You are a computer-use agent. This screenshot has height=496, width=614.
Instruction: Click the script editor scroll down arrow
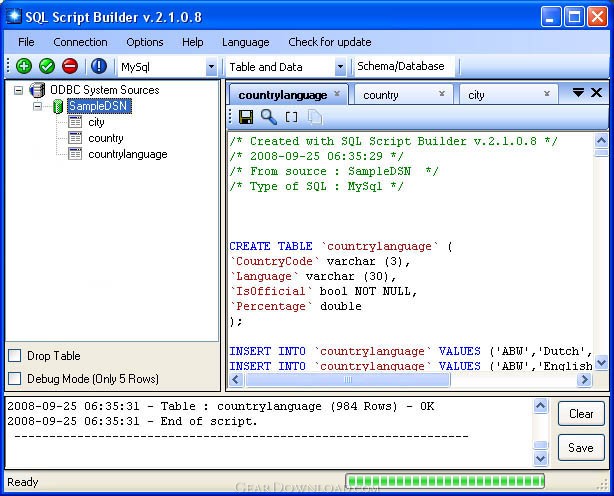click(601, 363)
